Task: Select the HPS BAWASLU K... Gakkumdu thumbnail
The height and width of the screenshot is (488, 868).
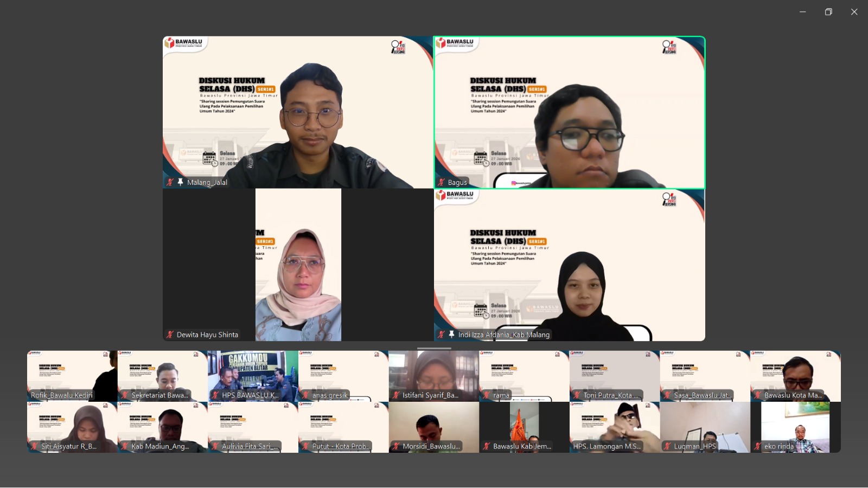Action: (253, 376)
